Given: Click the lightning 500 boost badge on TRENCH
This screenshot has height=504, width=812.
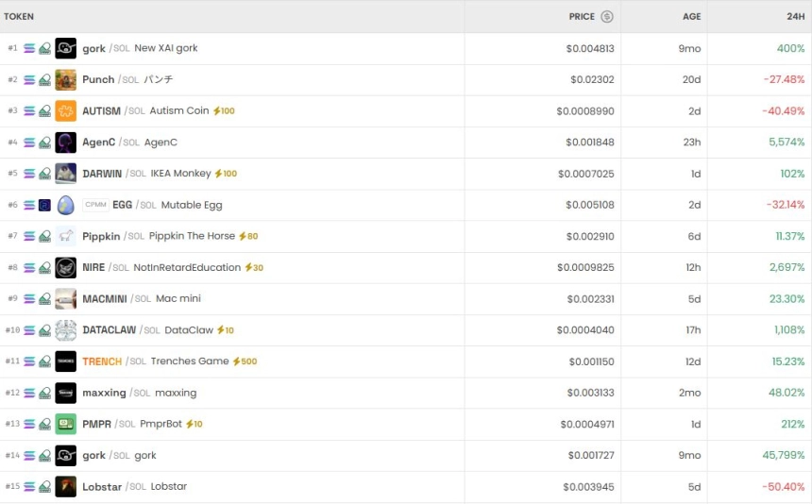Looking at the screenshot, I should click(x=245, y=361).
